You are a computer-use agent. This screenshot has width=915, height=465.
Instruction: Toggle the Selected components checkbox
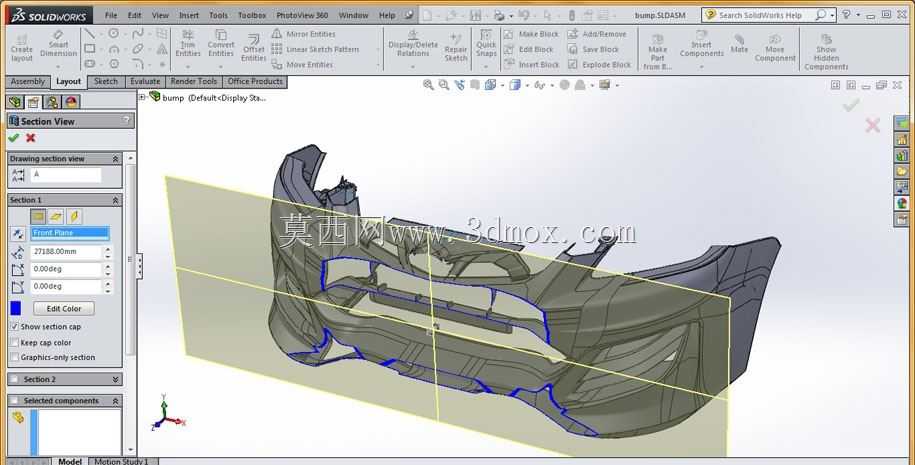point(14,401)
